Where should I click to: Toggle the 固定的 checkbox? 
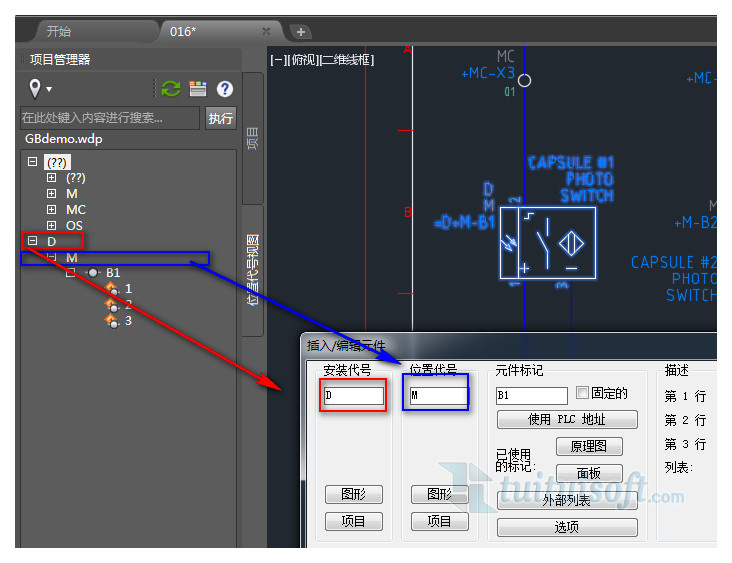pos(582,393)
